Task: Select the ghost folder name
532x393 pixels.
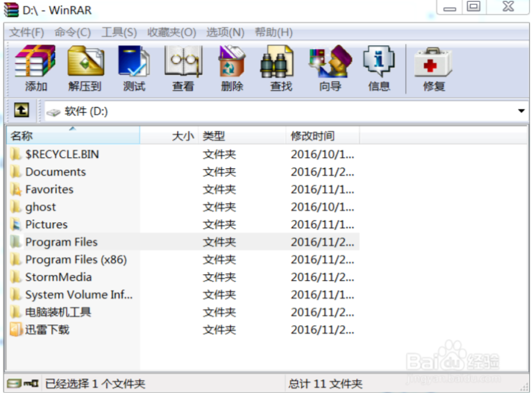Action: click(x=40, y=207)
